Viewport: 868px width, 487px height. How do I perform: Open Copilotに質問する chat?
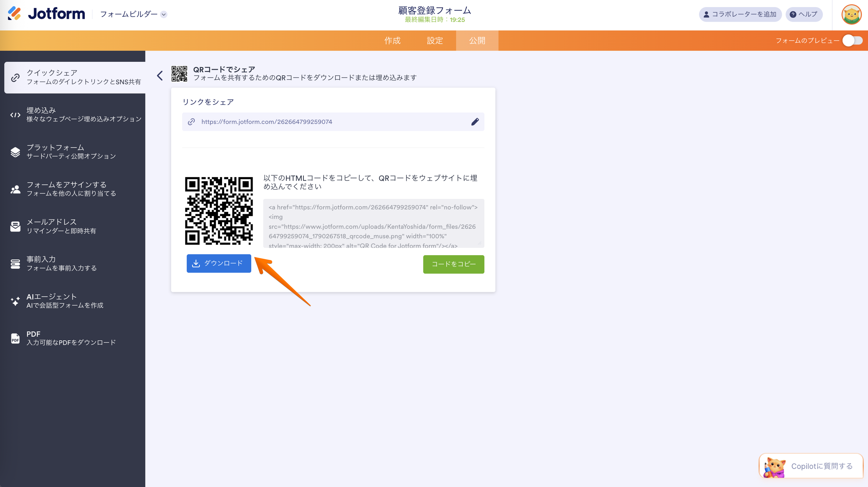pyautogui.click(x=811, y=466)
